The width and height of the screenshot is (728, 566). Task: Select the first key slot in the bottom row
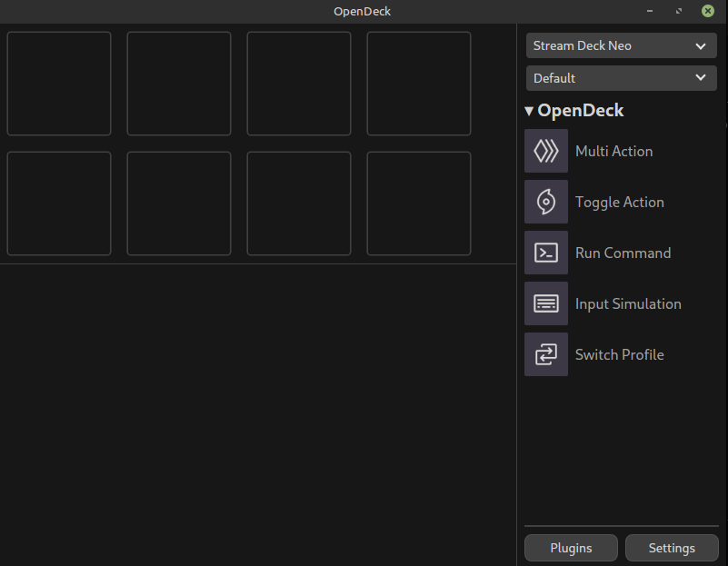tap(59, 204)
